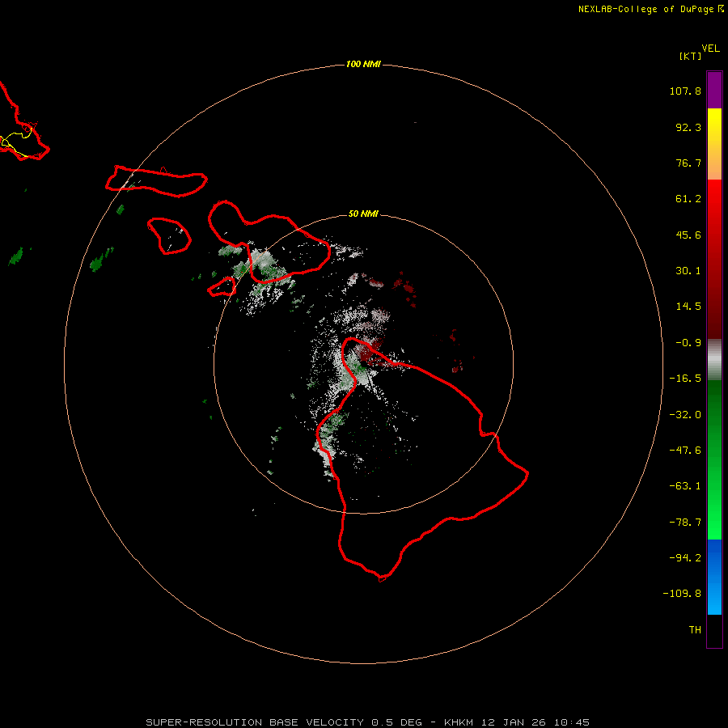Image resolution: width=728 pixels, height=728 pixels.
Task: Click the 100 NMI range ring label
Action: 363,64
